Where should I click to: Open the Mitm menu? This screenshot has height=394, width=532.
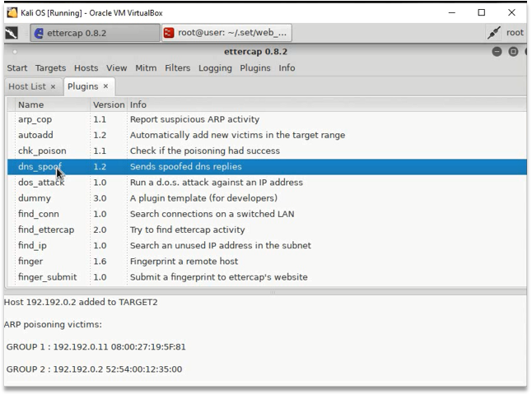(x=146, y=68)
